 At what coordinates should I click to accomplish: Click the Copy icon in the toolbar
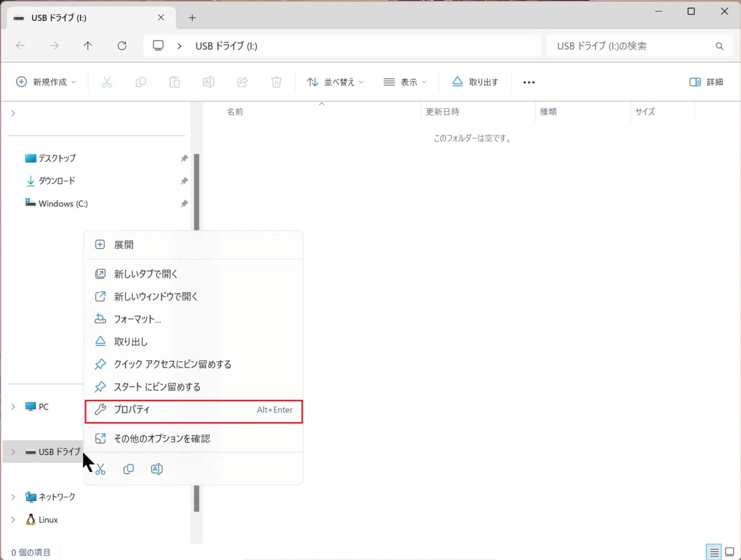click(x=141, y=82)
